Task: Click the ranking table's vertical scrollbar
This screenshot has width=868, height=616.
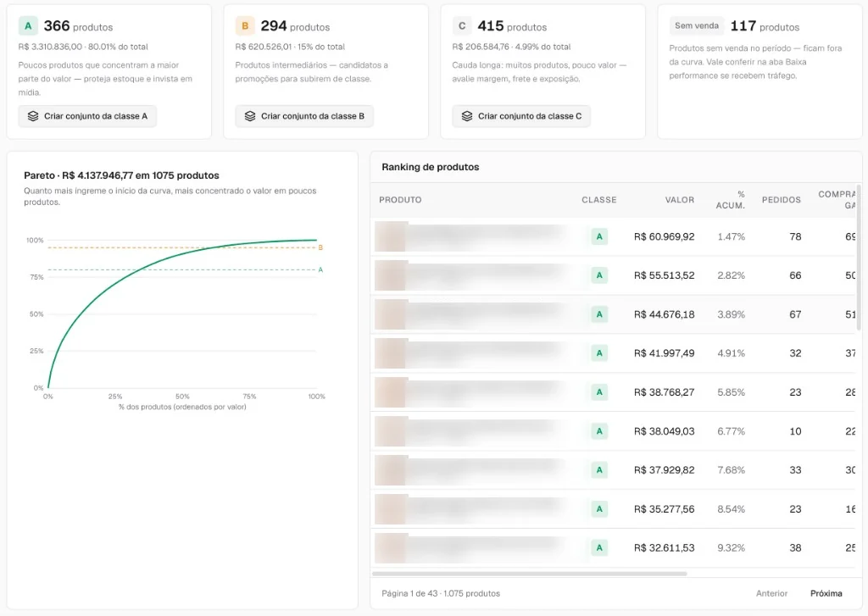Action: click(x=860, y=258)
